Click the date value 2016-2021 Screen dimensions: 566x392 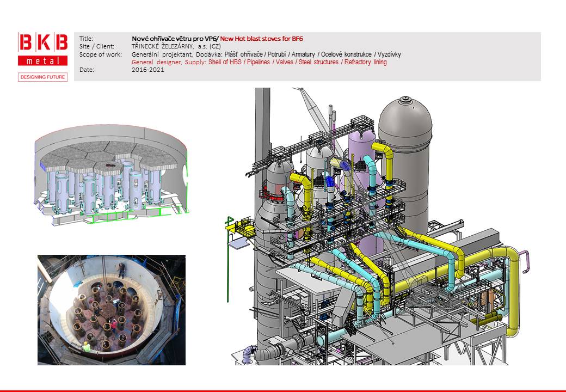pos(147,70)
